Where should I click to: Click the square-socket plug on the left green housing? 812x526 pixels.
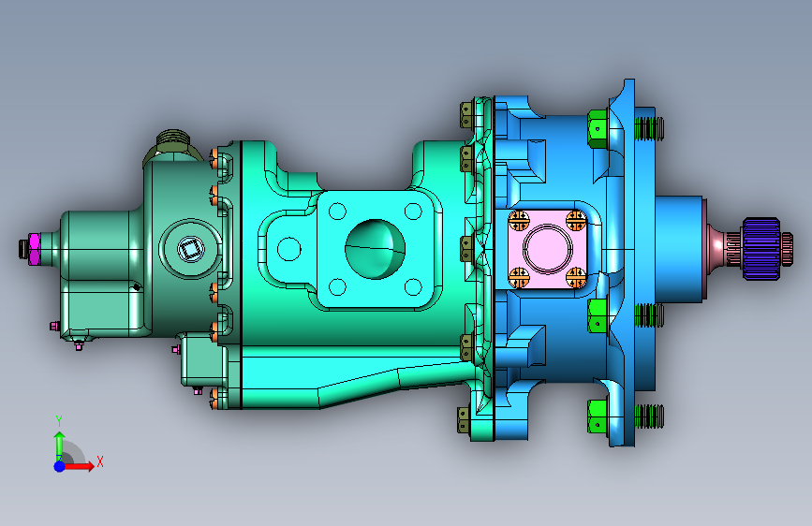pyautogui.click(x=190, y=250)
